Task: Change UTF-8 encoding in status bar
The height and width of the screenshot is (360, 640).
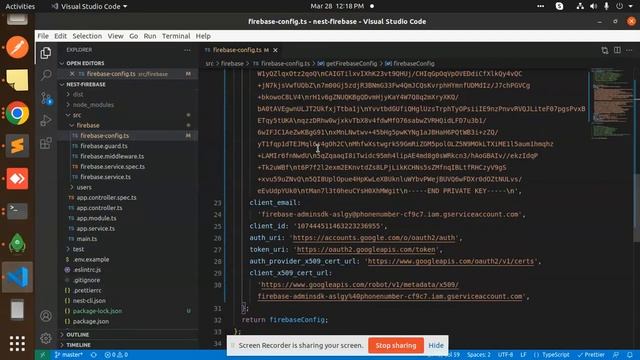Action: pos(505,355)
